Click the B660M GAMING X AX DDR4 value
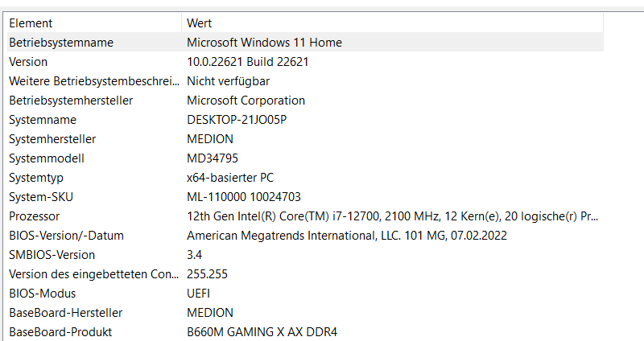Screen dimensions: 644x341 262,332
